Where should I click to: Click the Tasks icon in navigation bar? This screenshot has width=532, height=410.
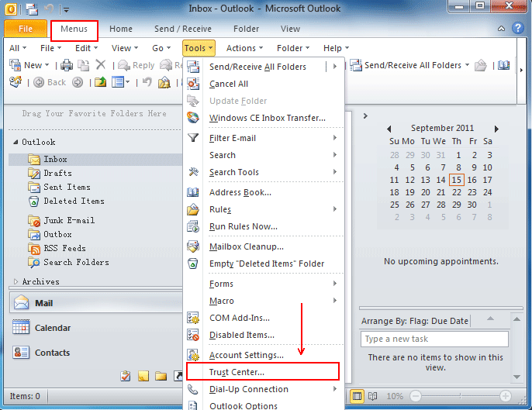[125, 376]
